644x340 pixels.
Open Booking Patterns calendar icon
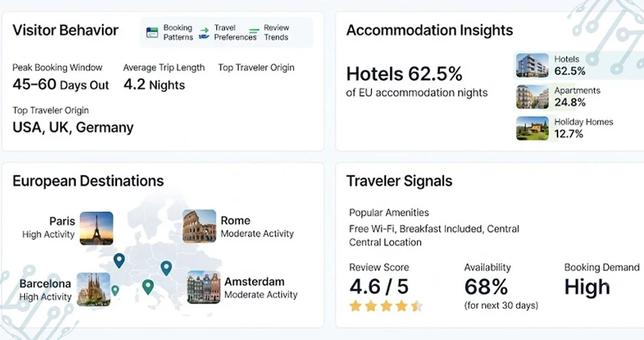click(x=152, y=32)
